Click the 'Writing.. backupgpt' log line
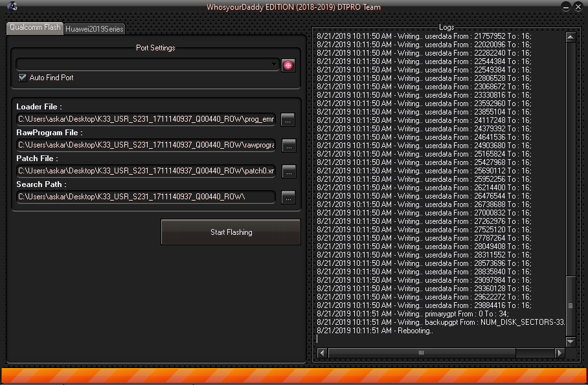 click(x=440, y=322)
